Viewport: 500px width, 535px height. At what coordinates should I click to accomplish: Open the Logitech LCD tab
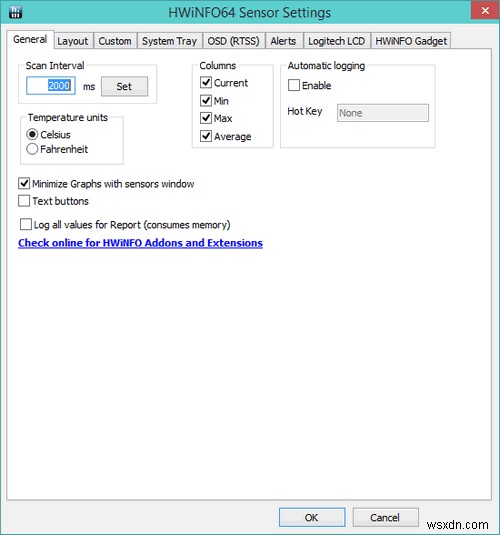tap(337, 41)
